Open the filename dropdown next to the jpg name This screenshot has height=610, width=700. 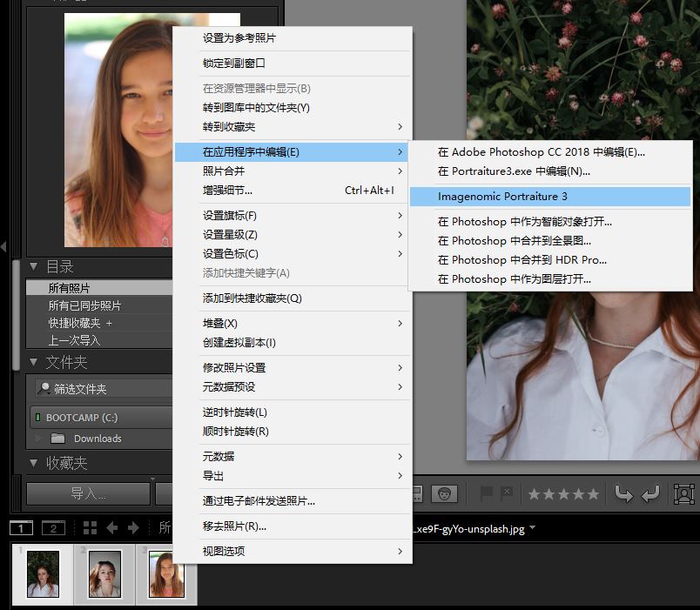tap(532, 526)
